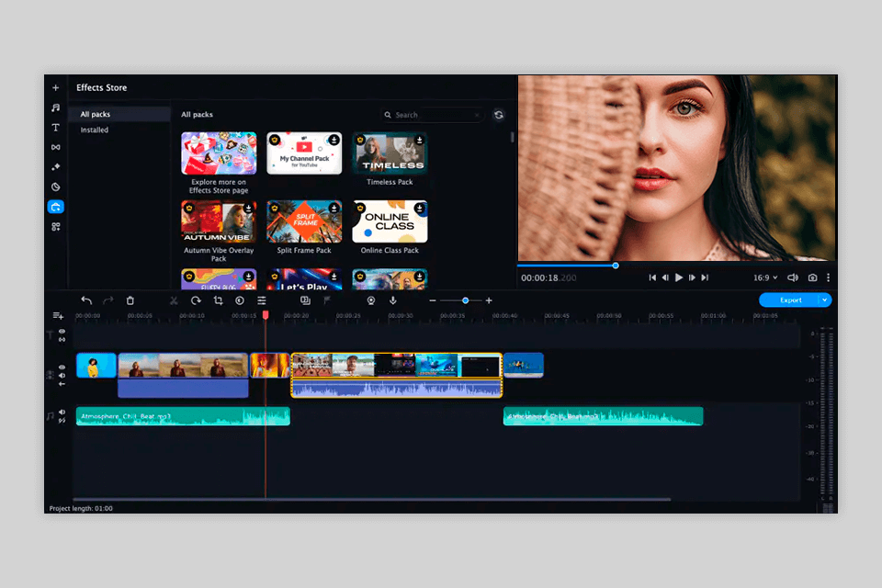Viewport: 882px width, 588px height.
Task: Toggle the link on the audio track
Action: point(62,420)
